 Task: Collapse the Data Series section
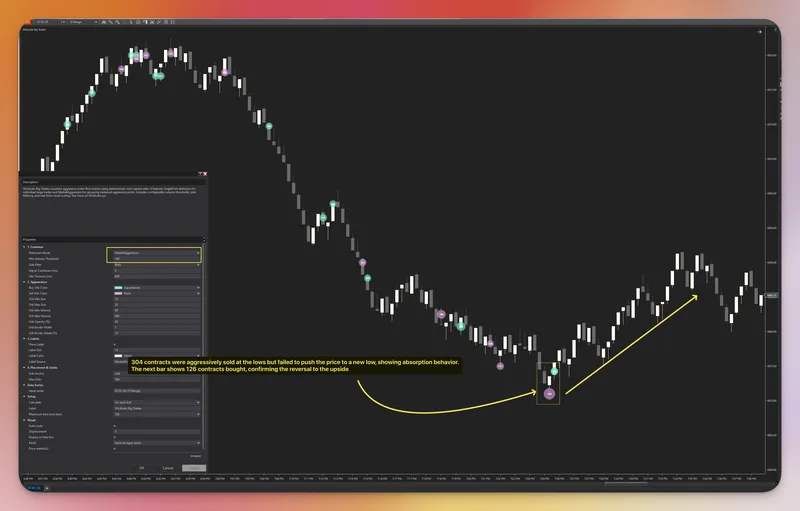click(x=24, y=385)
